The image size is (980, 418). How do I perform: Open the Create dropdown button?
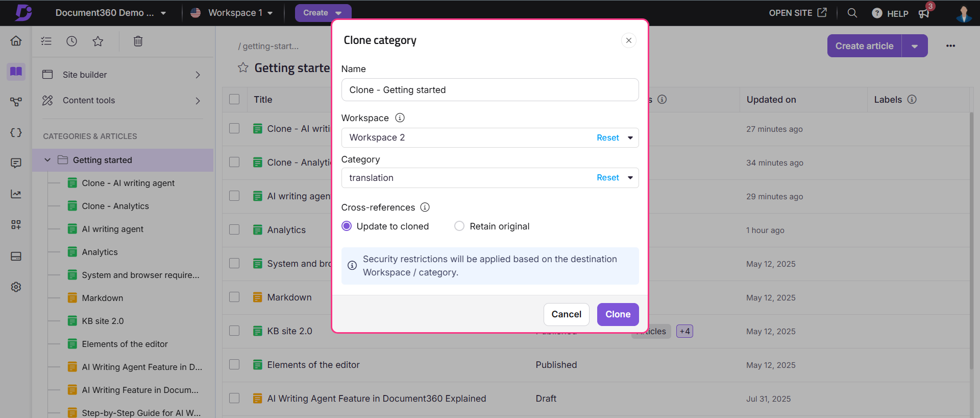click(323, 13)
